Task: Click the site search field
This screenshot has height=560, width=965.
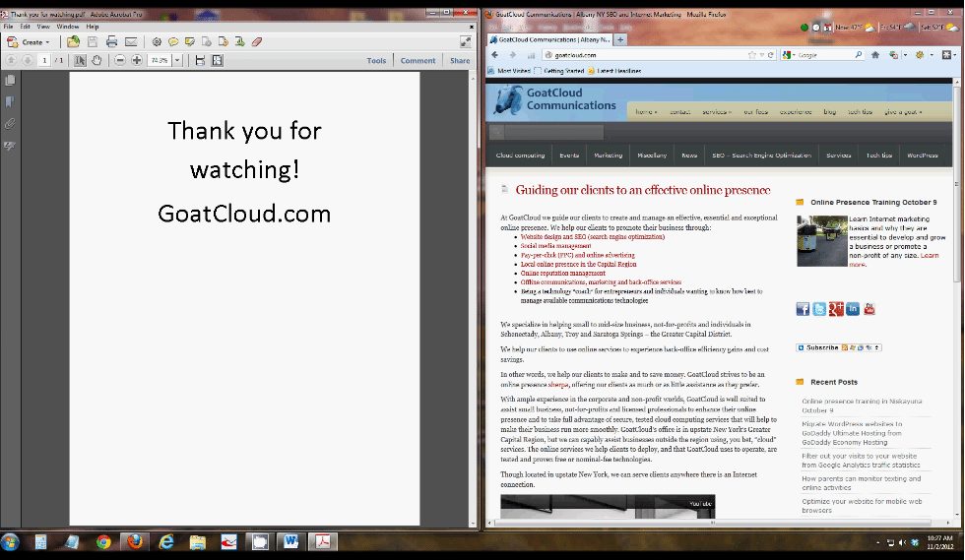Action: tap(553, 131)
